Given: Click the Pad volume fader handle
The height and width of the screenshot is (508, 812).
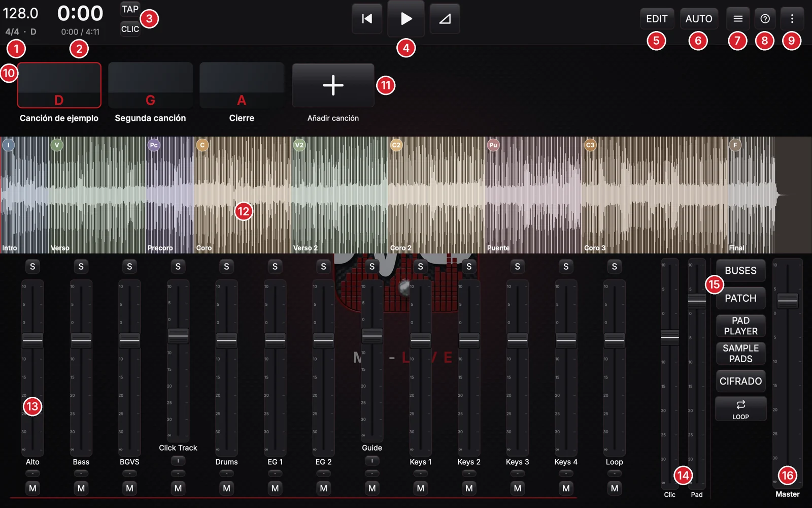Looking at the screenshot, I should (697, 301).
